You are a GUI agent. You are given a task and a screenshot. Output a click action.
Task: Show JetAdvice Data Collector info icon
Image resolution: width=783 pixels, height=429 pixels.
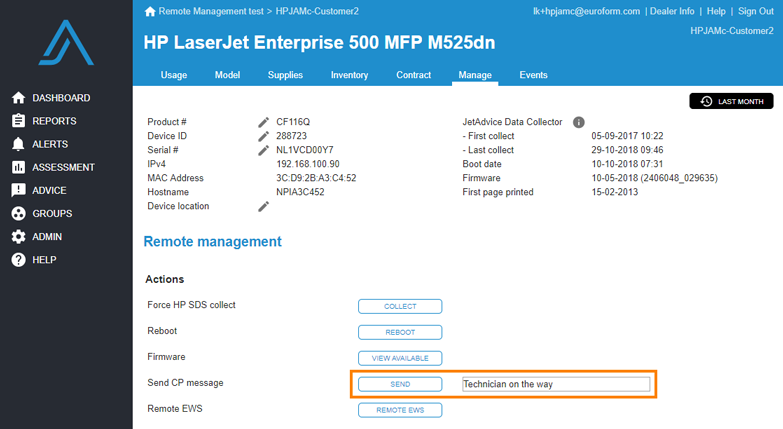(578, 122)
